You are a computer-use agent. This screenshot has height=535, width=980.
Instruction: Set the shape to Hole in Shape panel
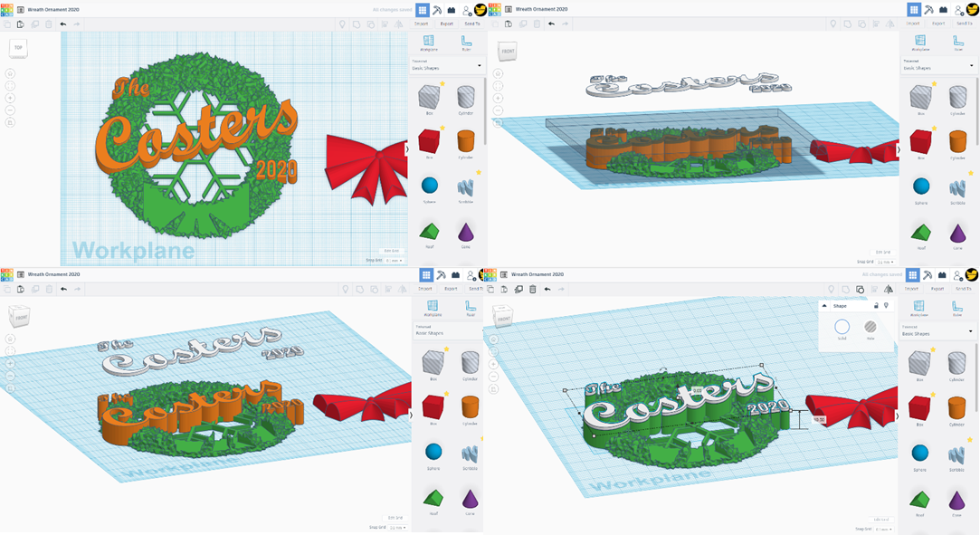point(871,329)
